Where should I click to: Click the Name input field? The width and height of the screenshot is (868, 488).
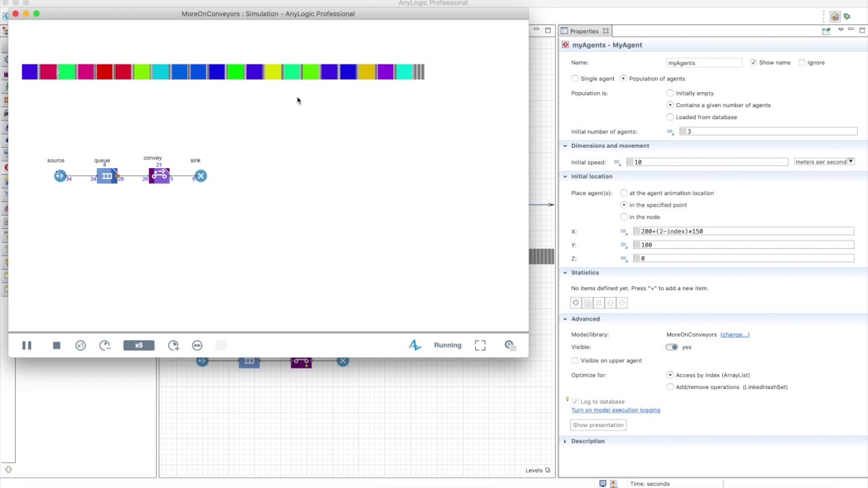tap(705, 63)
